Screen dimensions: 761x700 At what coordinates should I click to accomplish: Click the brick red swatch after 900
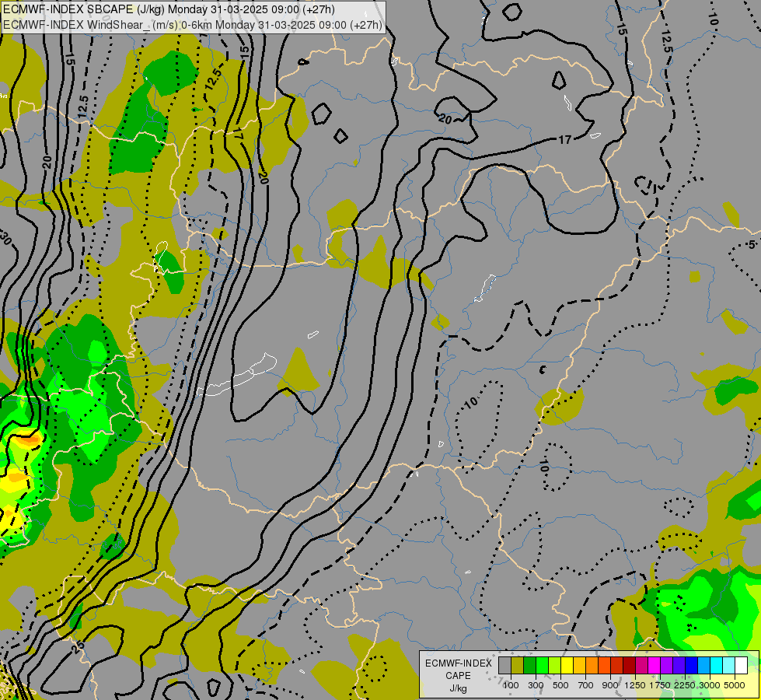point(617,665)
